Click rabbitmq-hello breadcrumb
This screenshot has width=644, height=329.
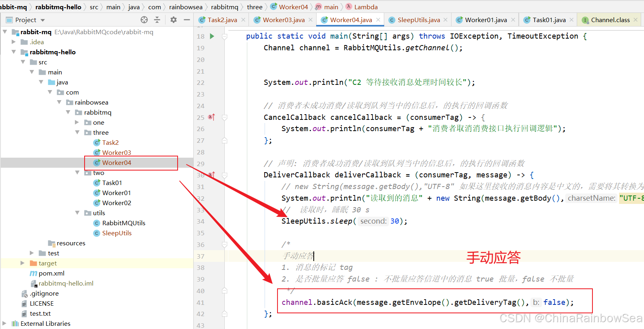58,7
